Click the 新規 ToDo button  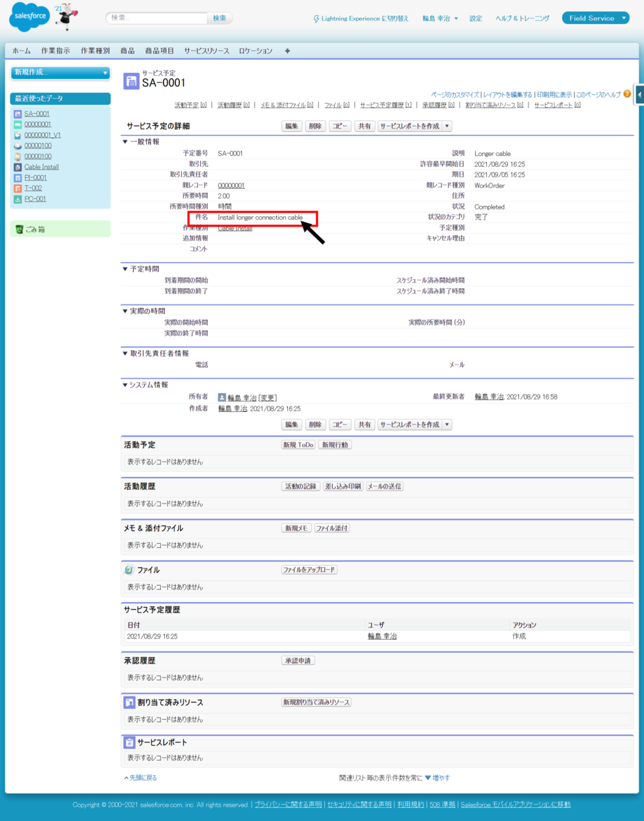299,445
